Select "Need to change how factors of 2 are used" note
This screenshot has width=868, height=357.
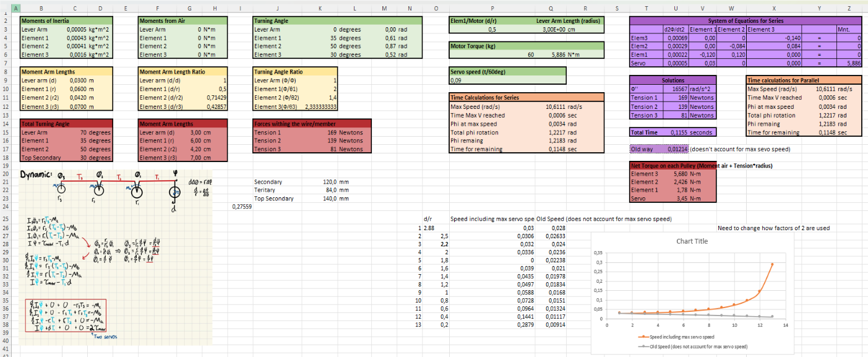[773, 228]
